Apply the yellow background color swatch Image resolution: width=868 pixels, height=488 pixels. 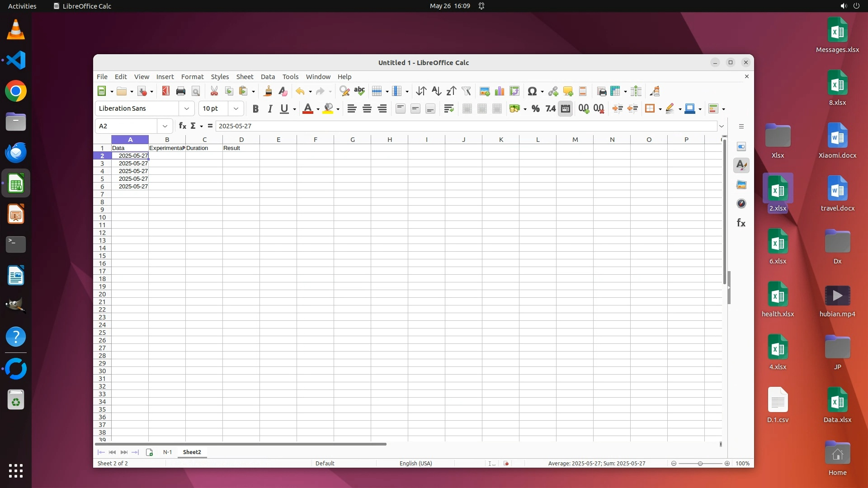pos(328,108)
